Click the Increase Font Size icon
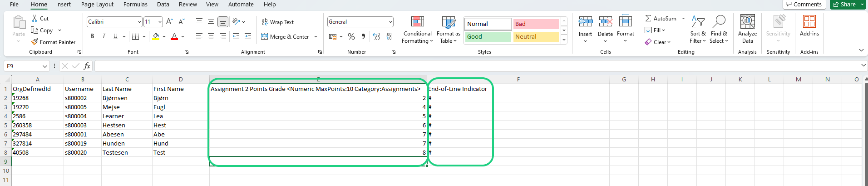Image resolution: width=868 pixels, height=186 pixels. (169, 22)
